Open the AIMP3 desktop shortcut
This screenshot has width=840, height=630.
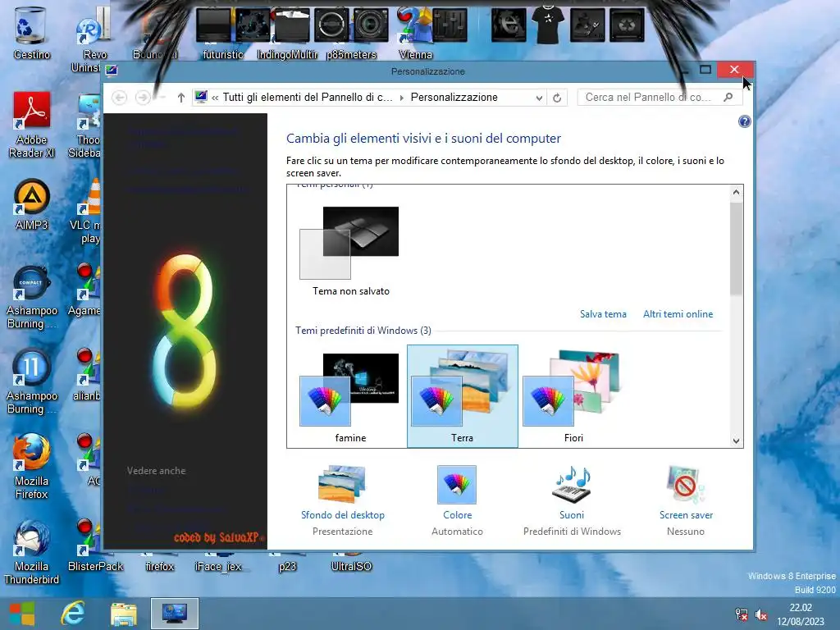(x=31, y=204)
